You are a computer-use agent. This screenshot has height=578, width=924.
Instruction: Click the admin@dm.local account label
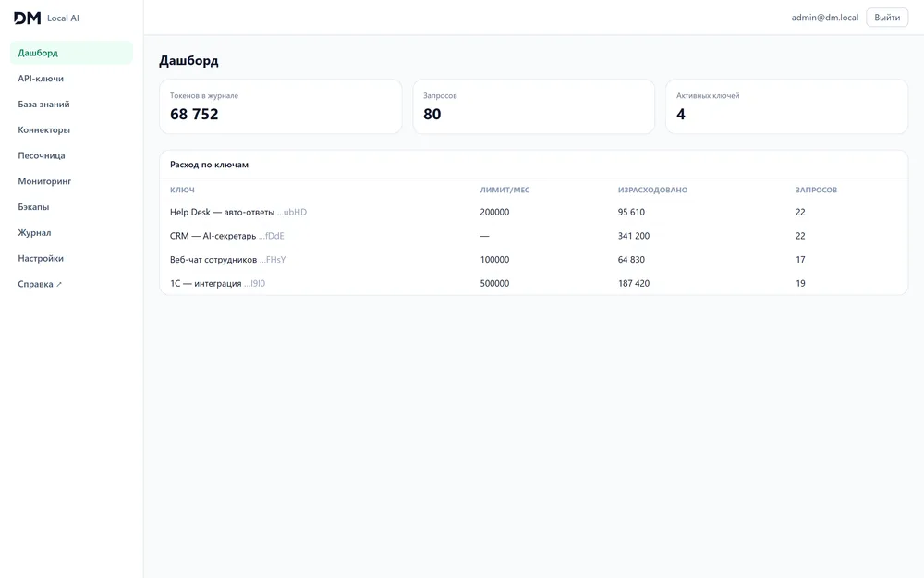tap(824, 18)
